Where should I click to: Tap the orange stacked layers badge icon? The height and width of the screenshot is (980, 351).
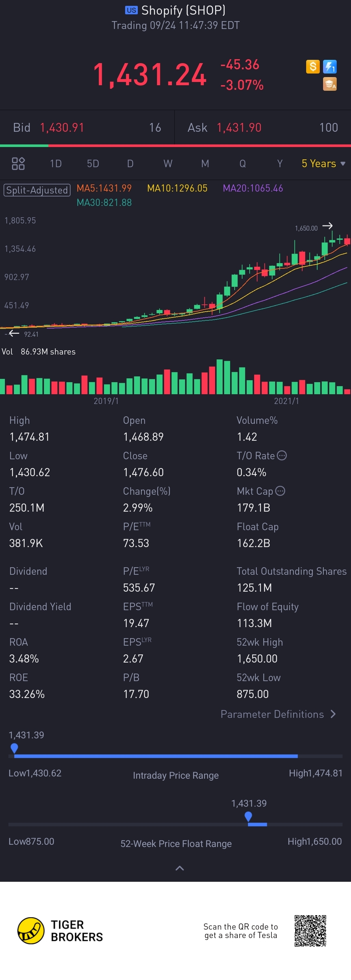tap(329, 84)
